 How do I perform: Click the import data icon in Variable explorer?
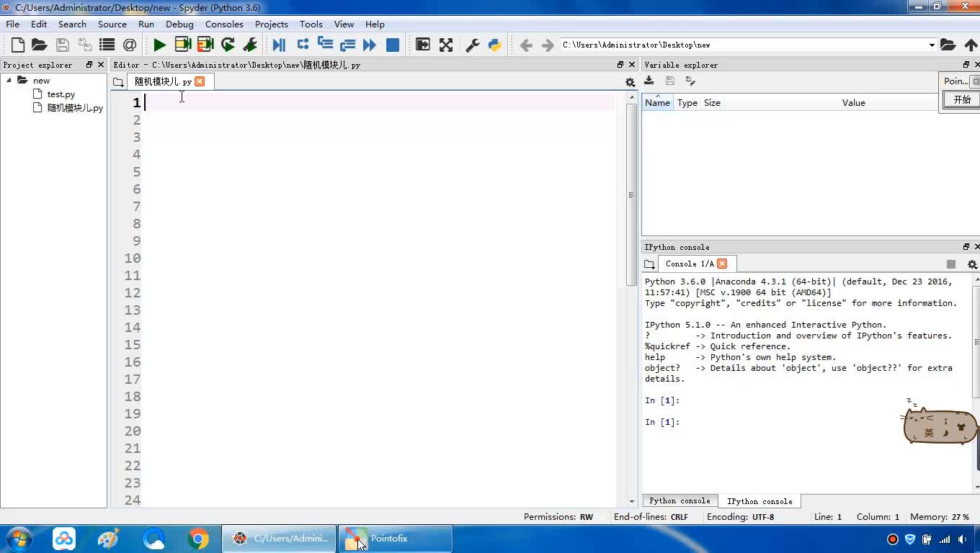tap(649, 81)
